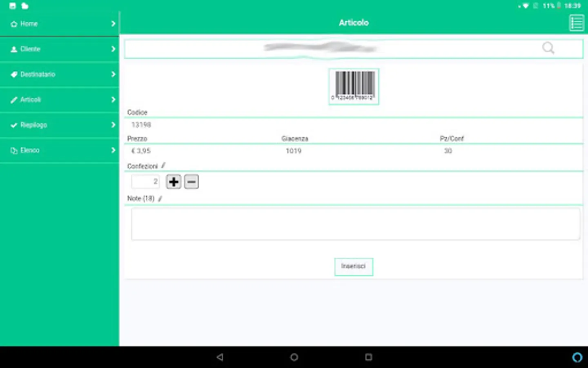Click the Destinatario tag icon
Image resolution: width=588 pixels, height=368 pixels.
(14, 74)
